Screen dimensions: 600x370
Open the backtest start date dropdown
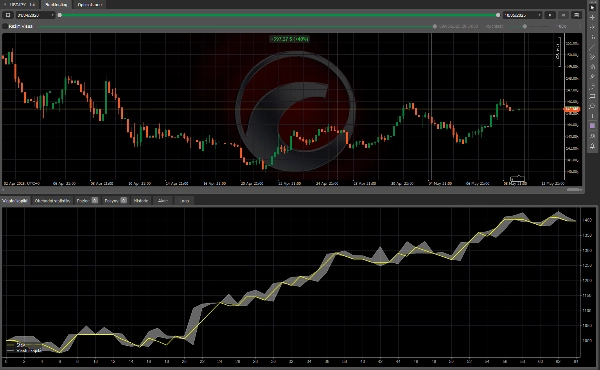click(x=35, y=15)
